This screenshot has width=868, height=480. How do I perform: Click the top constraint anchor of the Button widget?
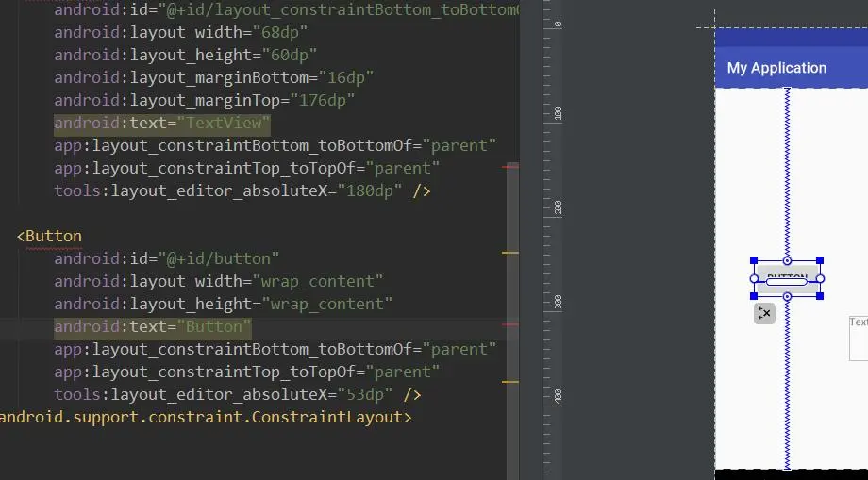pos(787,260)
